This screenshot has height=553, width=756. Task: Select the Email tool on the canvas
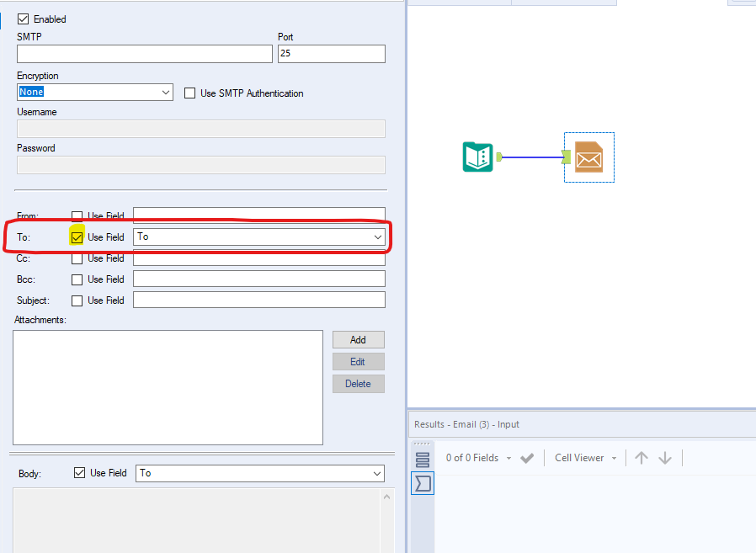(x=588, y=157)
